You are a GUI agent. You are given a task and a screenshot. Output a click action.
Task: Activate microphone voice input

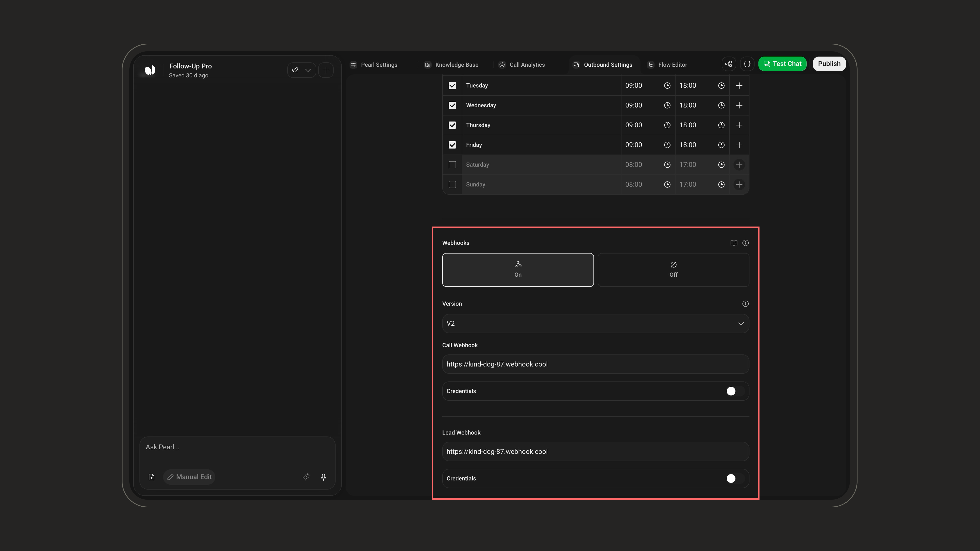[323, 477]
